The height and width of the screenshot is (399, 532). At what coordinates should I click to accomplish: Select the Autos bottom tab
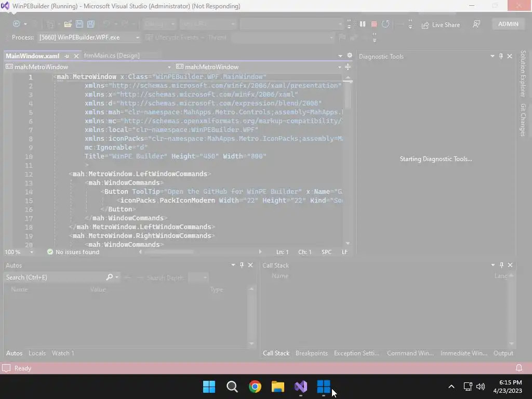coord(14,353)
